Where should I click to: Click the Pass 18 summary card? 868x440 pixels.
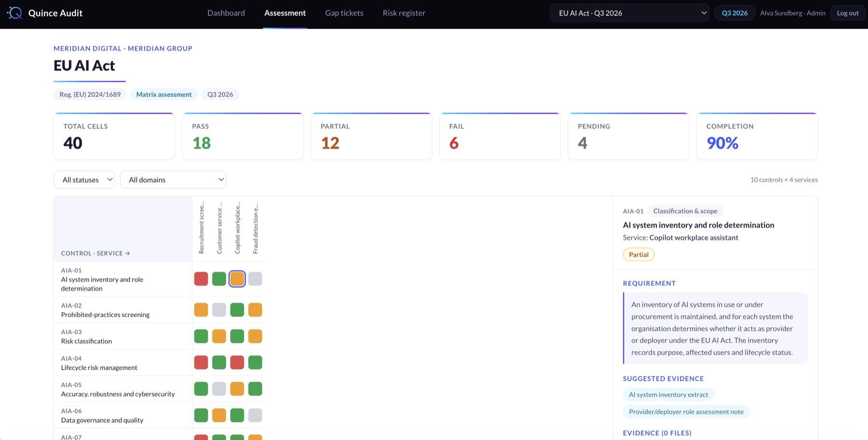pos(243,136)
